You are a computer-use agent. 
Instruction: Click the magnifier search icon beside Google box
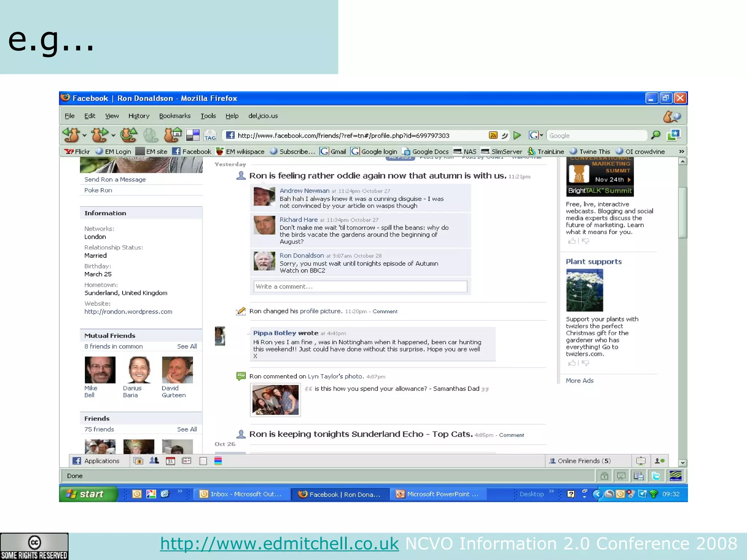point(655,135)
